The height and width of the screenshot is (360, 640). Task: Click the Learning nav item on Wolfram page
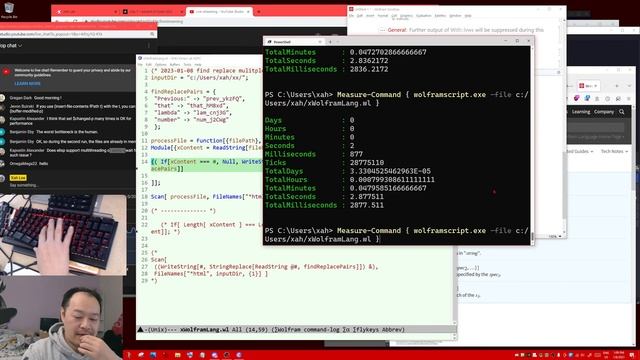(x=580, y=112)
